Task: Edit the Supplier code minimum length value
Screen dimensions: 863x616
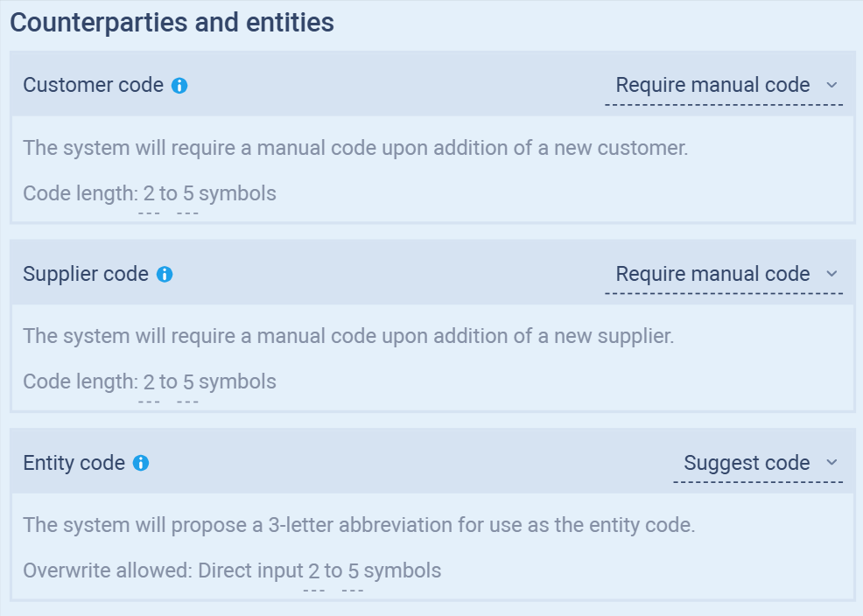Action: [149, 382]
